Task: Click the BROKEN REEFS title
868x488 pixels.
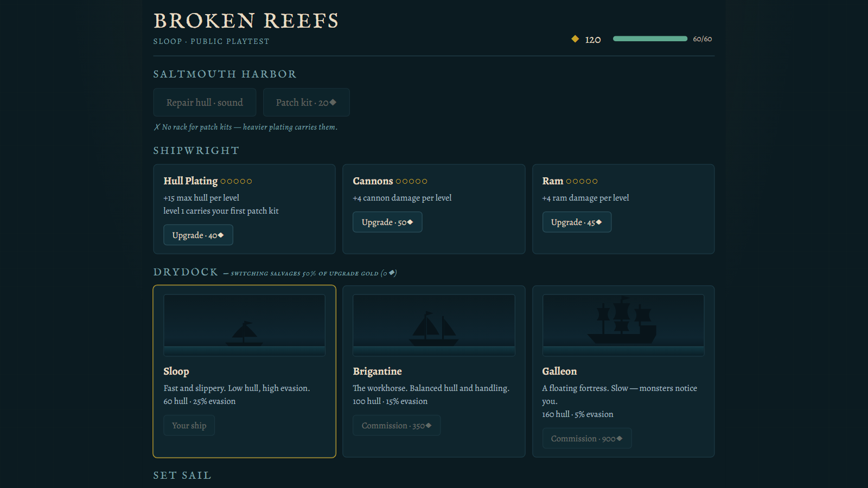Action: point(246,21)
